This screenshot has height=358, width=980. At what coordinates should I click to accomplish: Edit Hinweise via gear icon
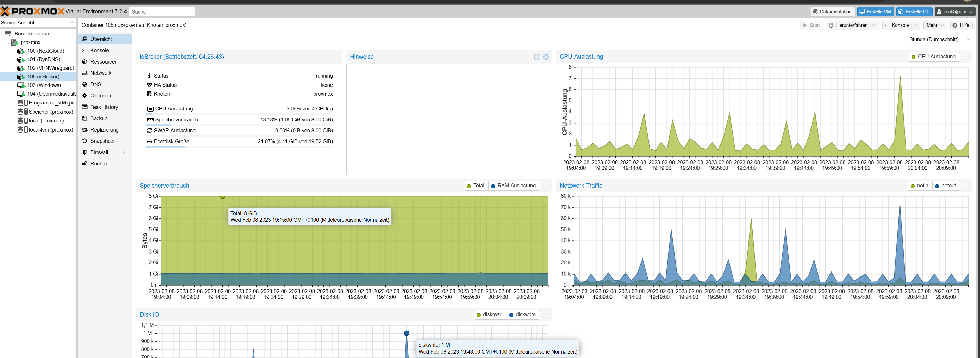(546, 57)
